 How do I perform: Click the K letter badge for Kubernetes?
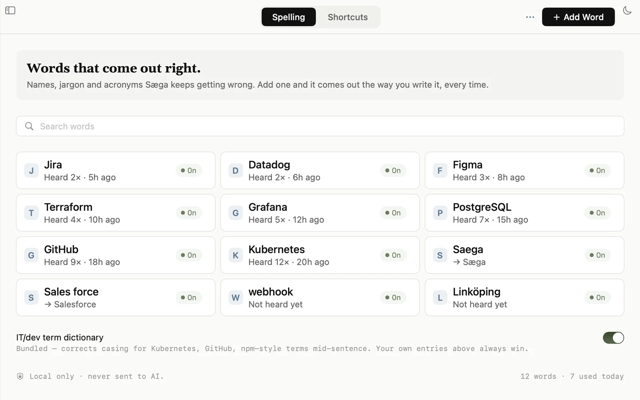pyautogui.click(x=236, y=256)
